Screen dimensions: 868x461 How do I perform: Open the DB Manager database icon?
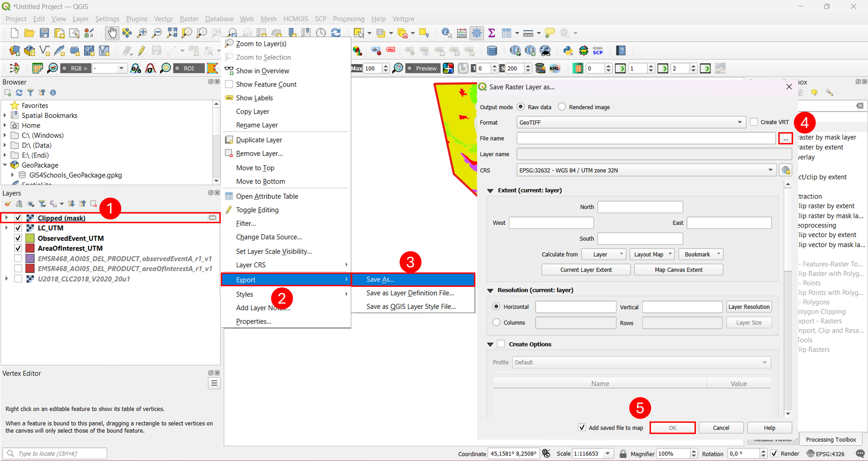pos(492,50)
